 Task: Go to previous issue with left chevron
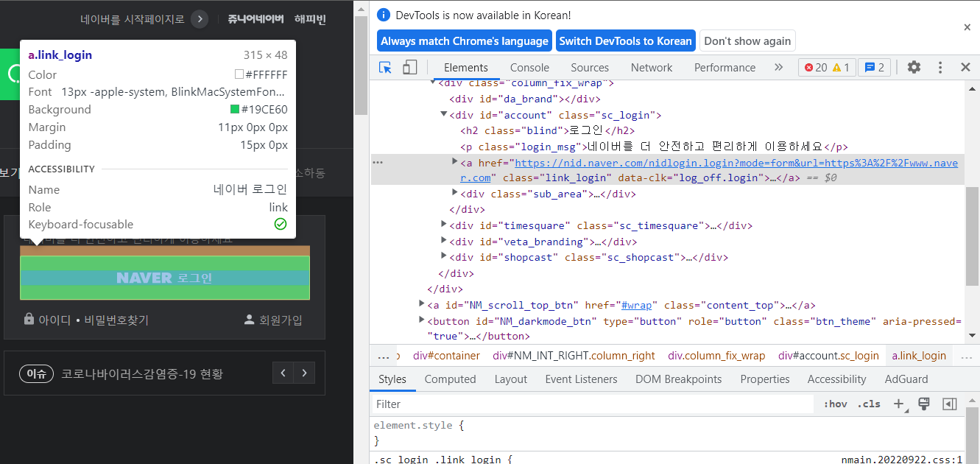pos(283,373)
